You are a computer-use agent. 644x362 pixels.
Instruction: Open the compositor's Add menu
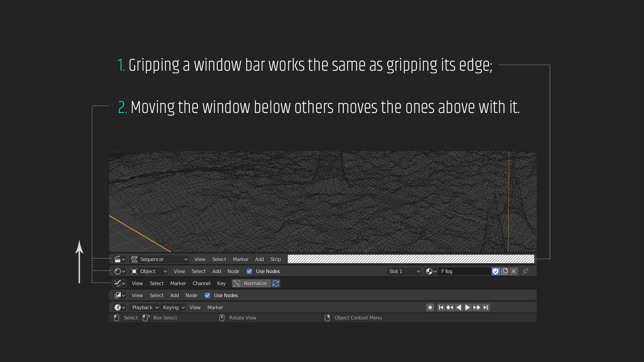[x=175, y=295]
